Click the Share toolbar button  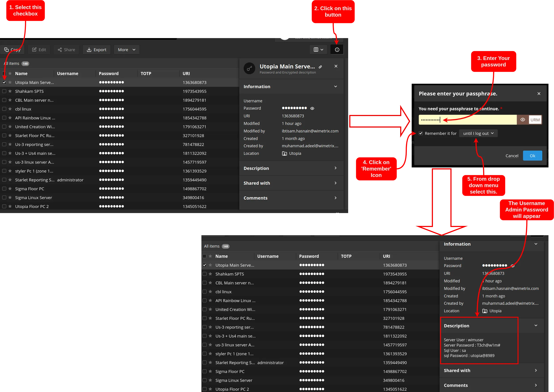click(66, 50)
